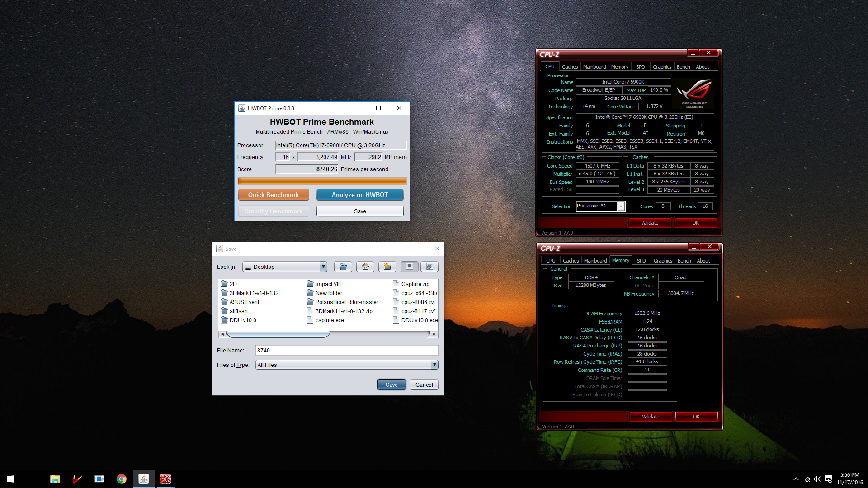Click Validate in bottom CPU-Z window
868x488 pixels.
(651, 417)
